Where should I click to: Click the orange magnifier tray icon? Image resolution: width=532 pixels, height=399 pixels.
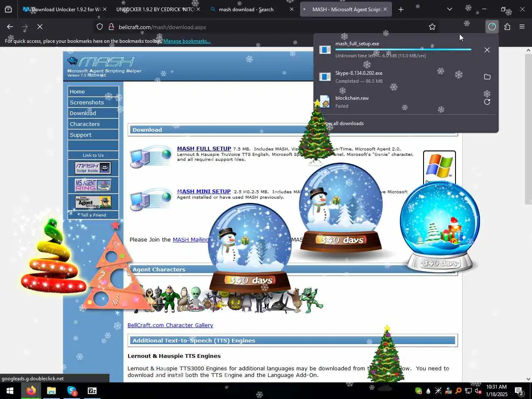click(x=458, y=391)
